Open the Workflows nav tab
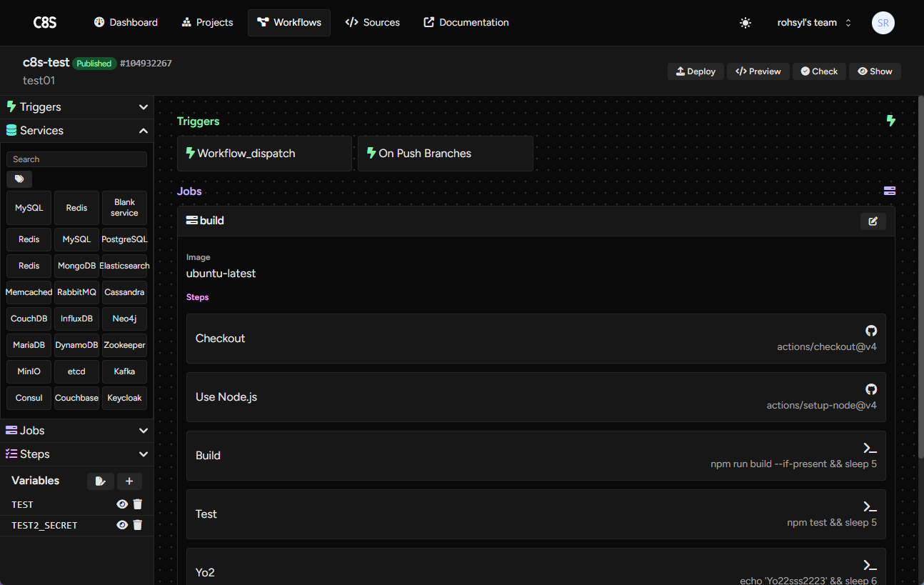 tap(289, 23)
